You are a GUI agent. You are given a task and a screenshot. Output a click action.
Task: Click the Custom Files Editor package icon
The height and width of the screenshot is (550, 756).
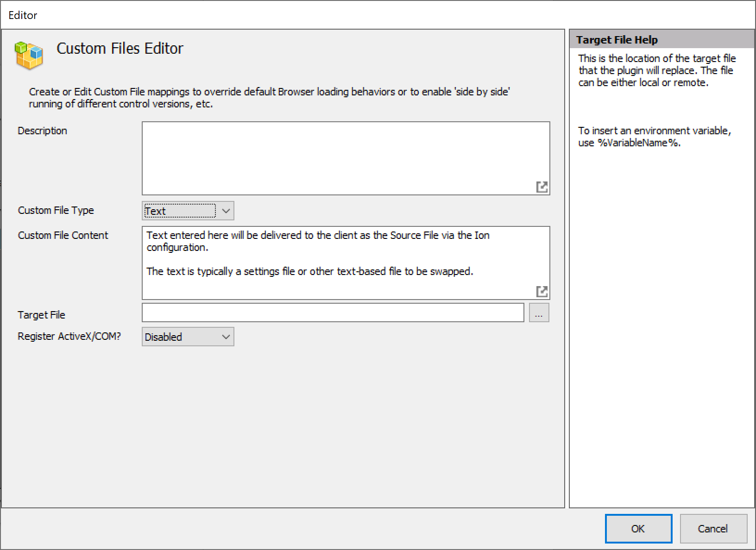coord(29,56)
